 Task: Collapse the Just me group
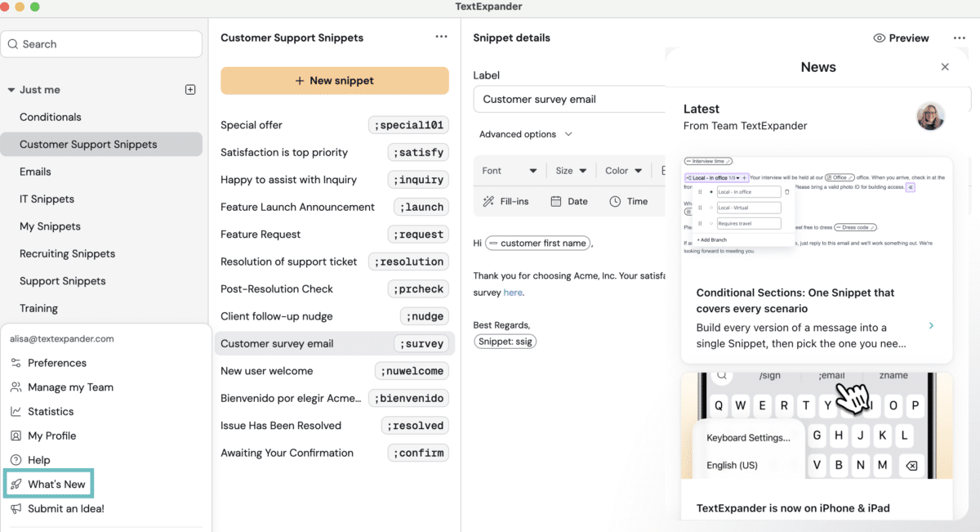pyautogui.click(x=11, y=90)
